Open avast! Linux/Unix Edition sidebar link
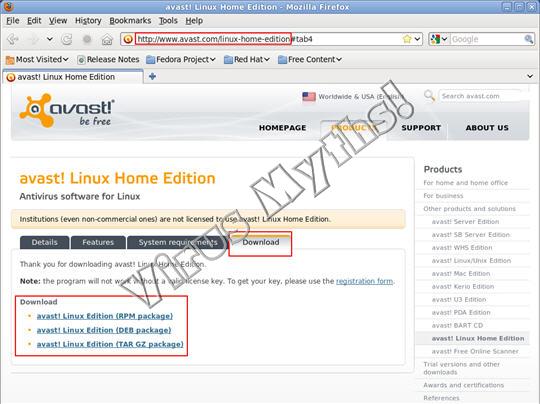540x404 pixels. click(x=471, y=261)
